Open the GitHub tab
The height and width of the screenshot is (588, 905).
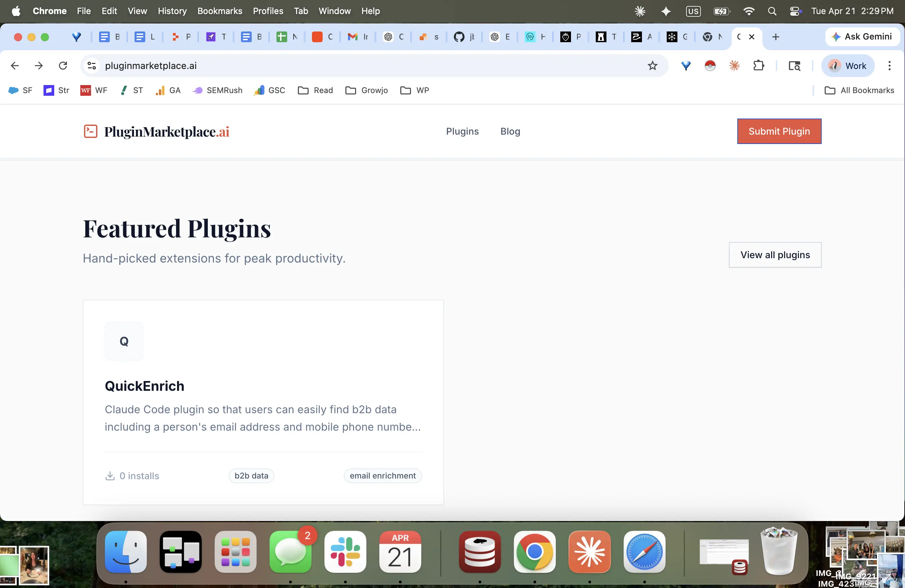pyautogui.click(x=464, y=37)
